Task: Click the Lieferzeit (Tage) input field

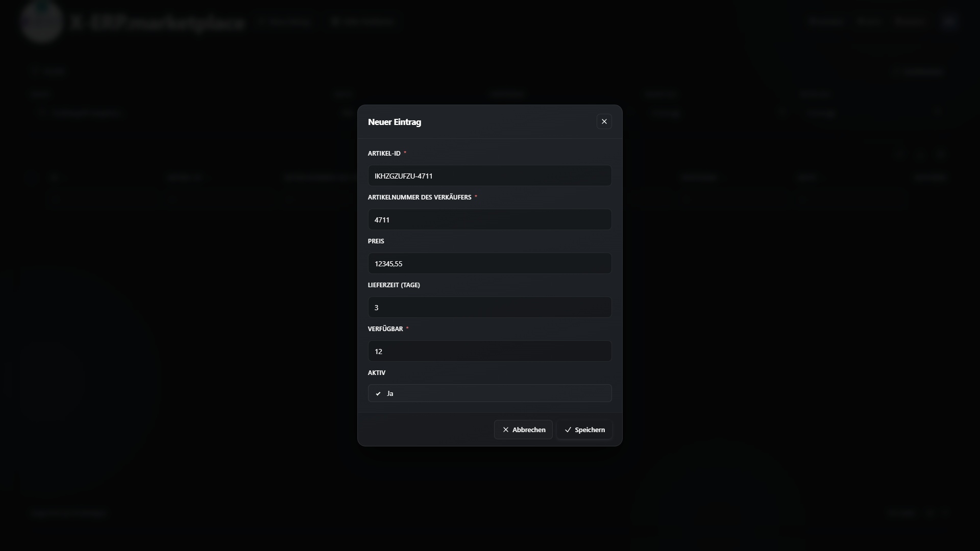Action: (489, 307)
